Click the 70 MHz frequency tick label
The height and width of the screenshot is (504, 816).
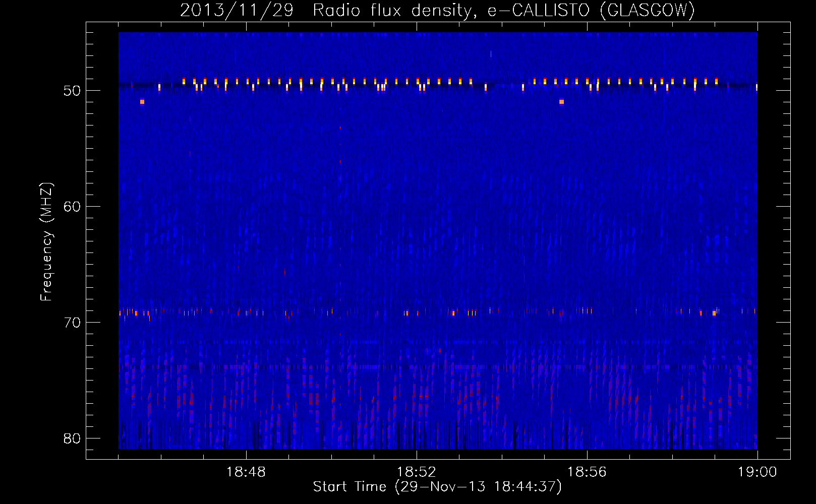[72, 323]
